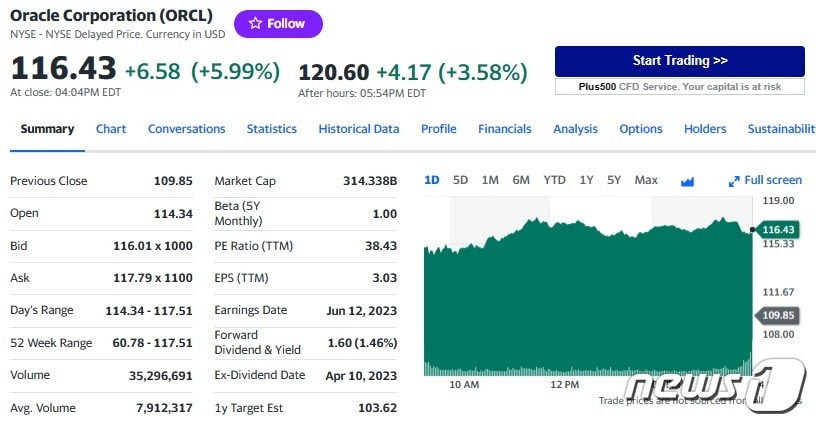
Task: Open the Holders tab
Action: (705, 129)
